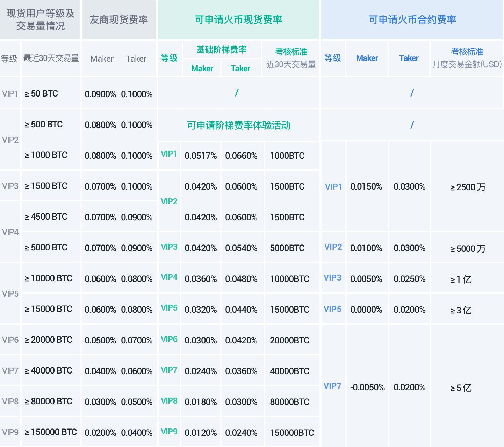The width and height of the screenshot is (504, 447).
Task: Select the 0.0517% maker rate
Action: point(201,156)
